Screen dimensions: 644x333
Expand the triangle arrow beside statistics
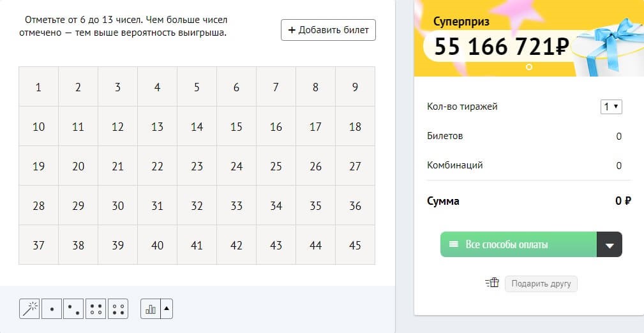(167, 309)
